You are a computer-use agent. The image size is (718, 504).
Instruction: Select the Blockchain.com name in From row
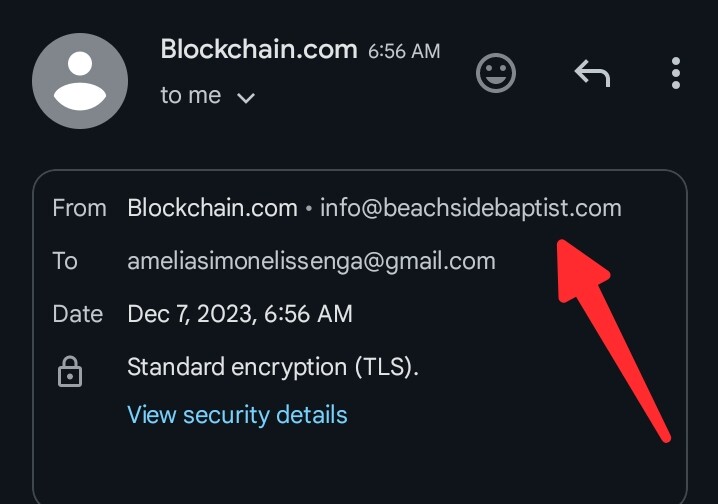212,208
